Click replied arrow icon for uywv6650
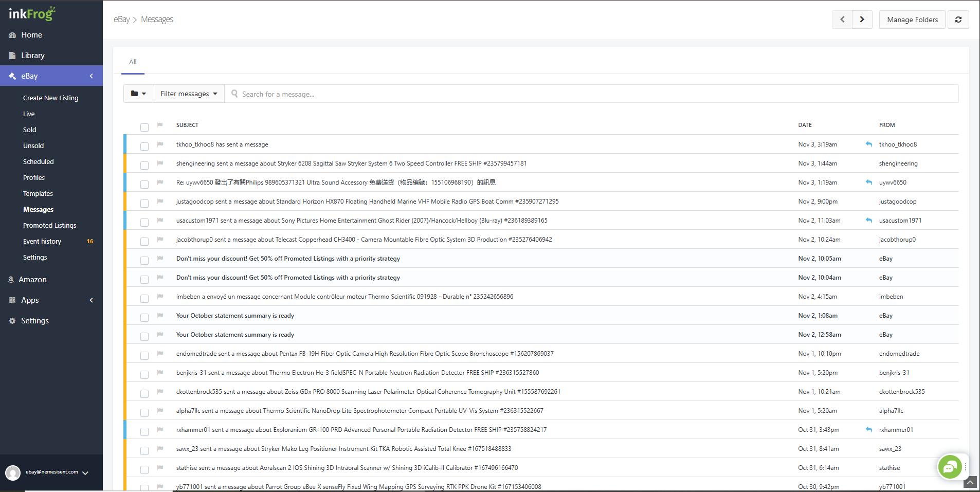The width and height of the screenshot is (980, 492). pos(869,183)
